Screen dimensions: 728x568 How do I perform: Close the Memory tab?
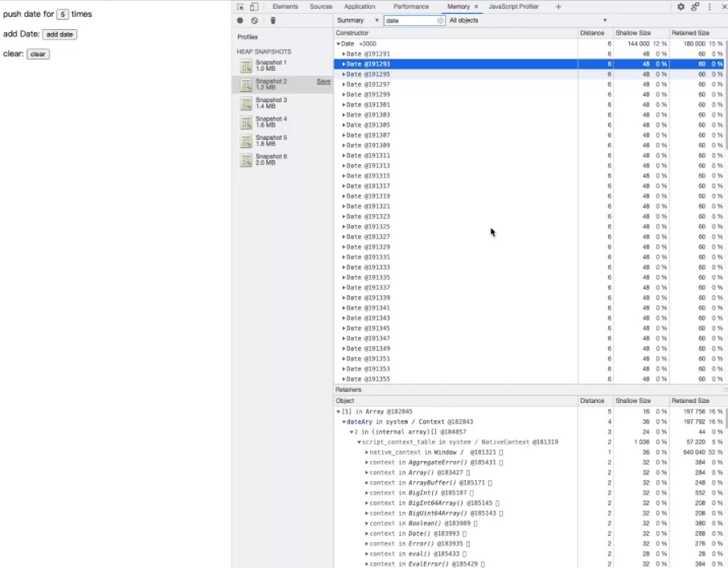coord(476,6)
